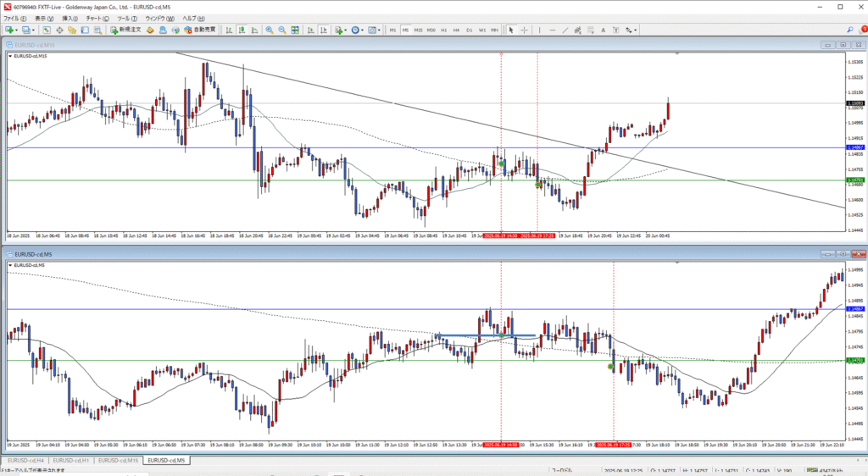
Task: Switch chart timeframe to M15
Action: click(x=418, y=30)
